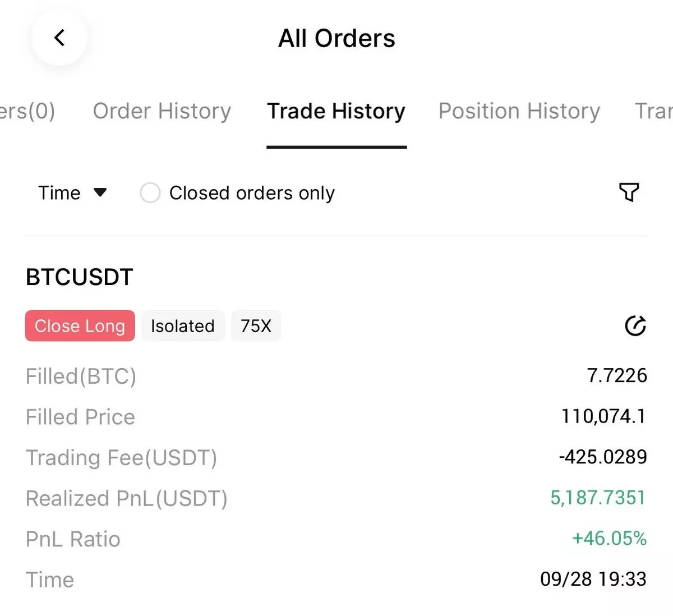Tap the Close Long tag

[x=80, y=326]
